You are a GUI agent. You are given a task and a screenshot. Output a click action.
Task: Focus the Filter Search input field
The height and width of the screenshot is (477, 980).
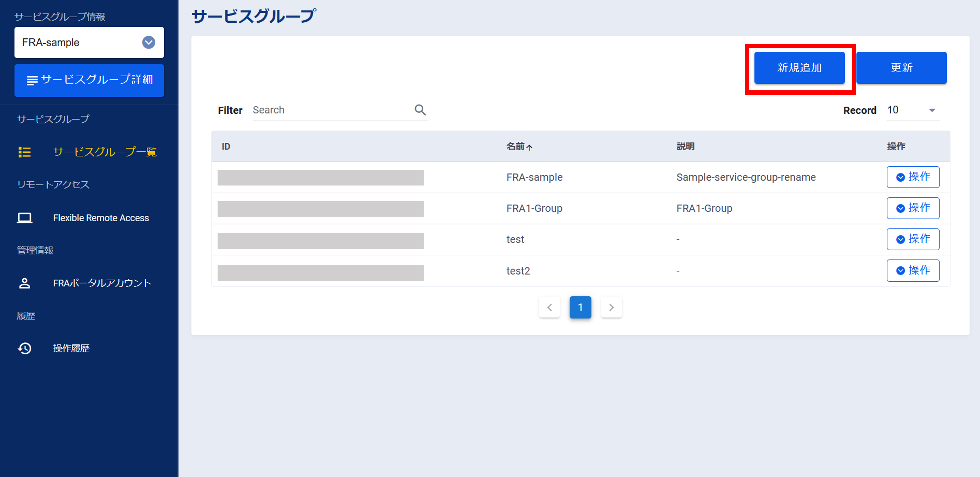coord(331,110)
